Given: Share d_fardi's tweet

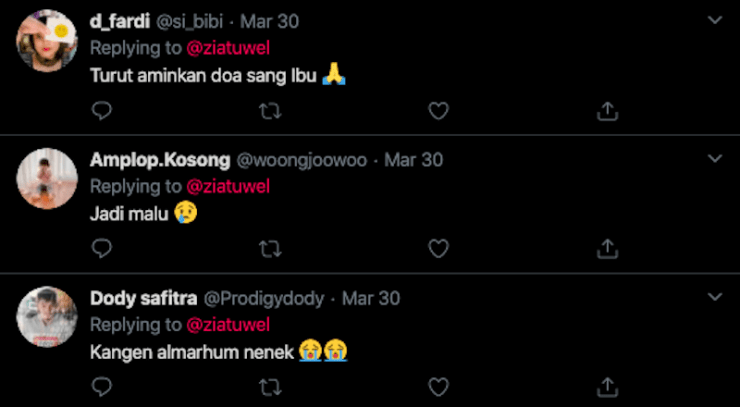Looking at the screenshot, I should point(606,111).
